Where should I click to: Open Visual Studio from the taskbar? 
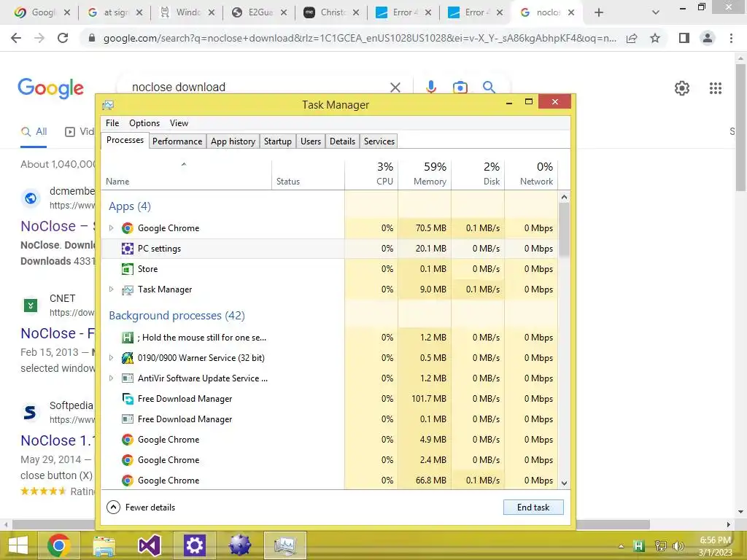click(149, 545)
